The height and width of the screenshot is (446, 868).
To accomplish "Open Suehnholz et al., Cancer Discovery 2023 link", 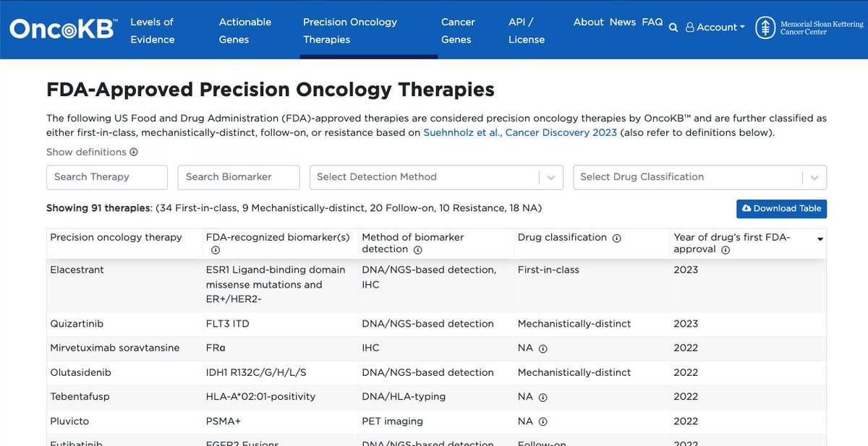I will pyautogui.click(x=520, y=132).
